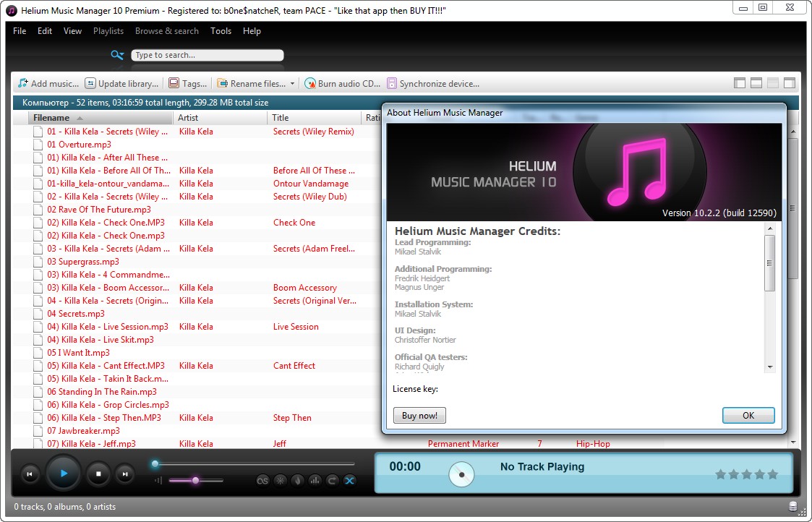
Task: Click the track seek progress slider
Action: point(254,464)
